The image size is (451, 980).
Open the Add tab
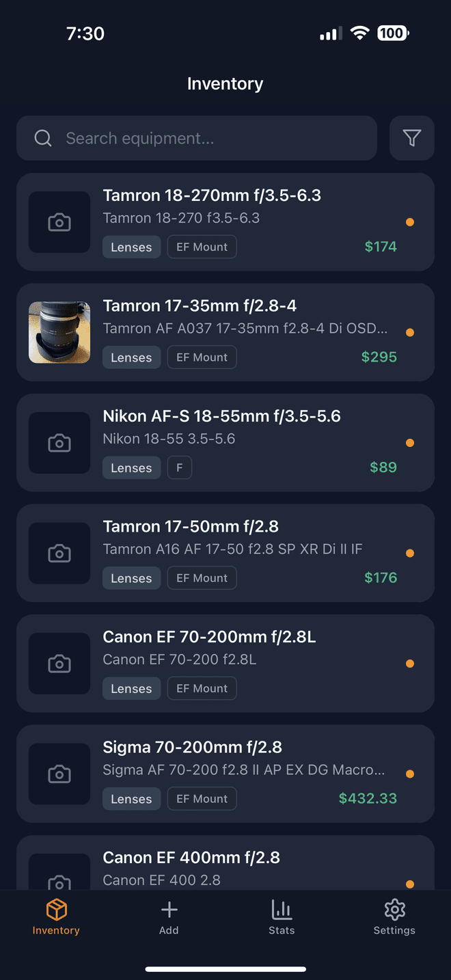click(169, 916)
